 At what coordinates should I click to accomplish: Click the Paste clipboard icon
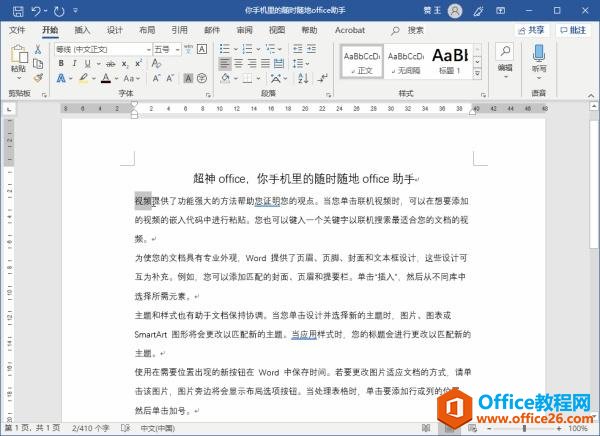(18, 54)
